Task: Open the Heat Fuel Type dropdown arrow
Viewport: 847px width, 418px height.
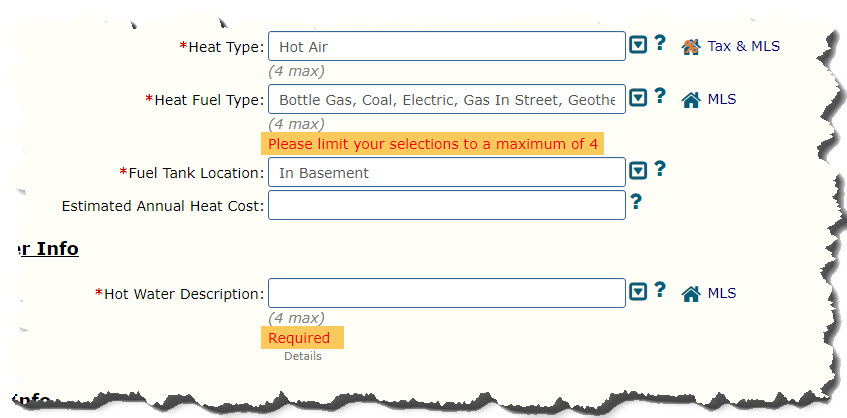Action: [638, 98]
